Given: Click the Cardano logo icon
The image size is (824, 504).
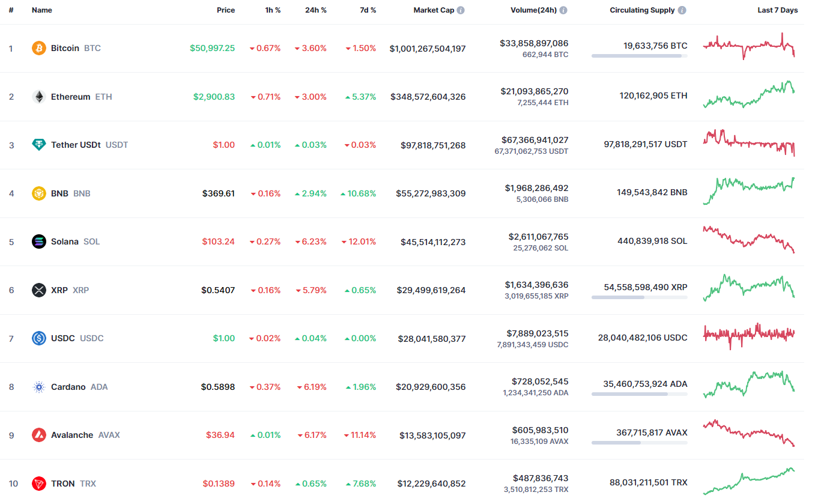Looking at the screenshot, I should tap(39, 387).
